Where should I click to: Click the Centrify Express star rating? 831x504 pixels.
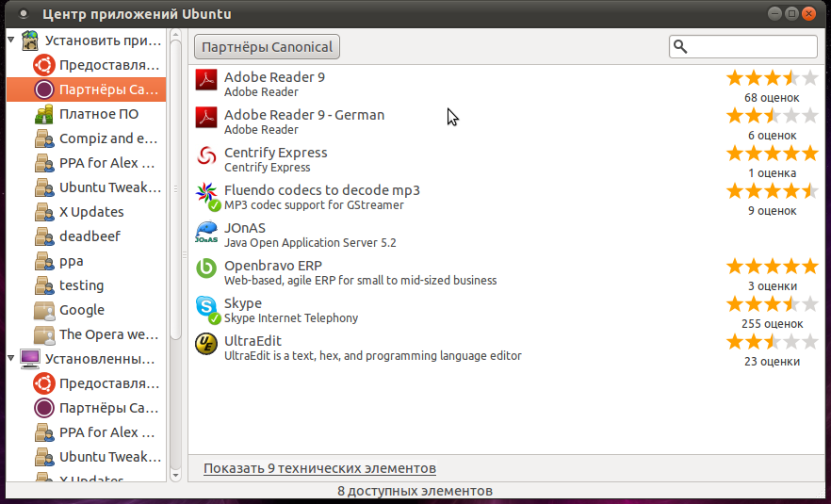point(773,154)
